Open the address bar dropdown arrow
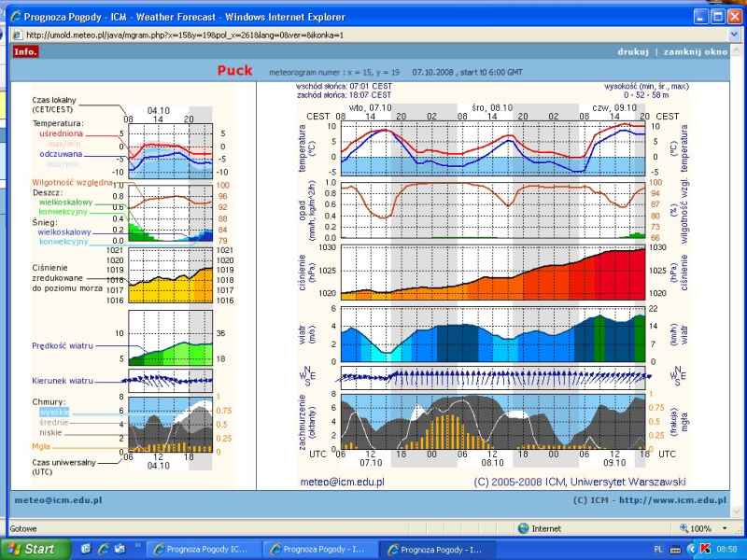The height and width of the screenshot is (560, 747). (x=735, y=35)
